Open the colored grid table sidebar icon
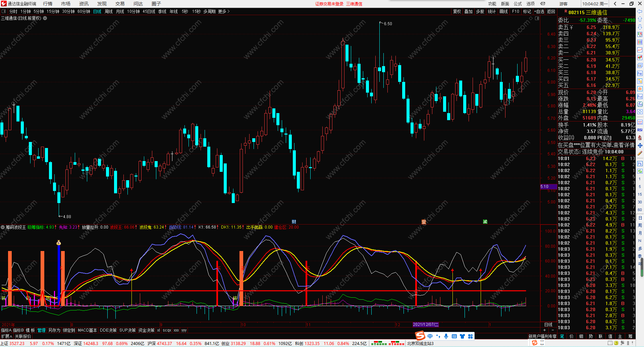 [x=640, y=42]
